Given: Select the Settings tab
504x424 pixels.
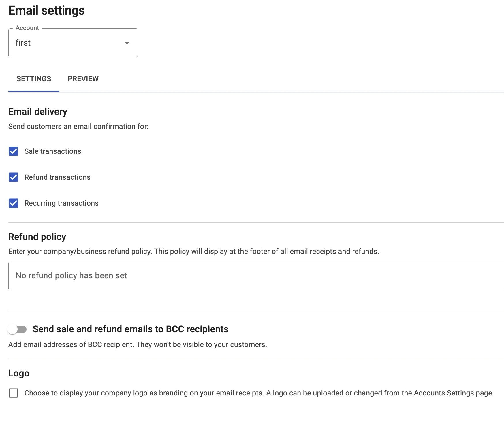Looking at the screenshot, I should coord(34,79).
